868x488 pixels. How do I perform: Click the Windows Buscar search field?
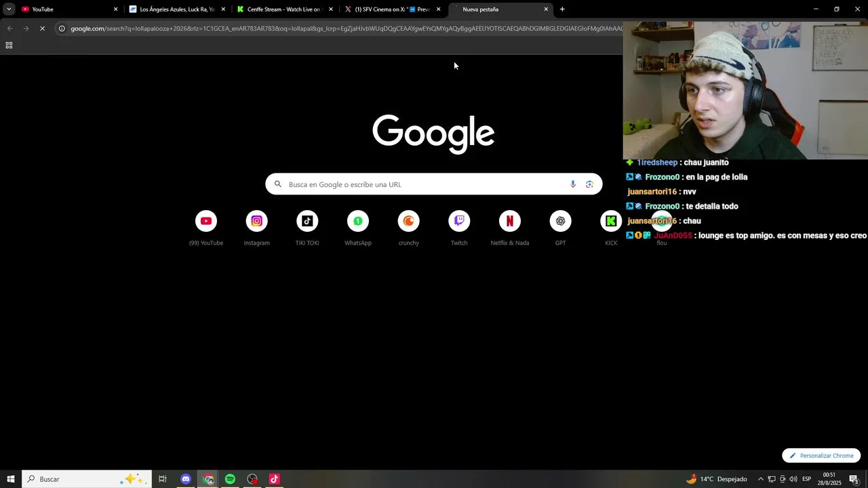click(86, 479)
